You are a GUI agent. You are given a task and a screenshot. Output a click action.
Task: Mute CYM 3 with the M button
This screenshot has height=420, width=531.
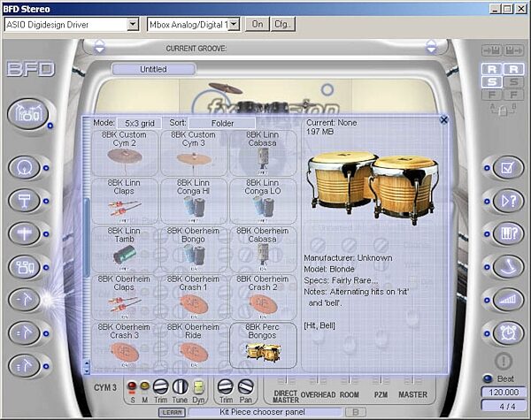pyautogui.click(x=144, y=386)
